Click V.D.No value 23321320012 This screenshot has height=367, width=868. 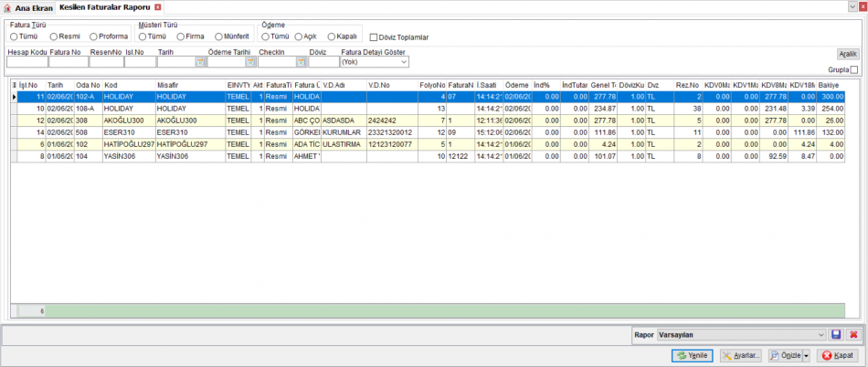(x=392, y=132)
